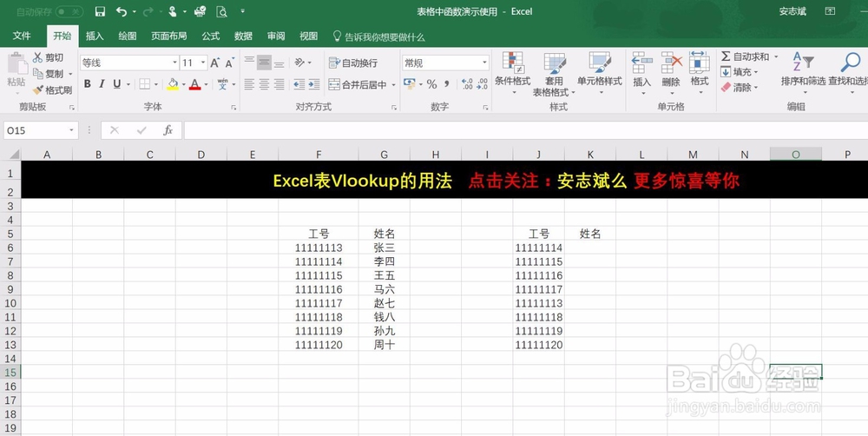Screen dimensions: 868x436
Task: Click the AutoSum sigma icon
Action: pos(726,56)
